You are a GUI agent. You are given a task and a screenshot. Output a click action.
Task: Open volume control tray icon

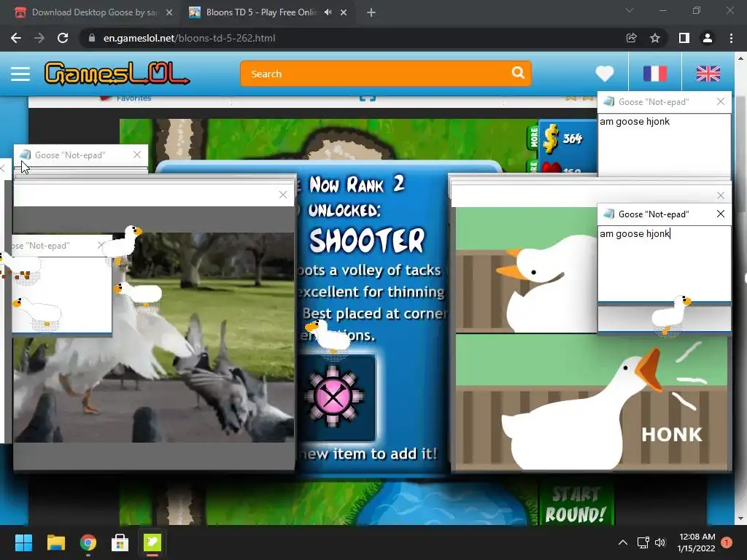tap(660, 542)
